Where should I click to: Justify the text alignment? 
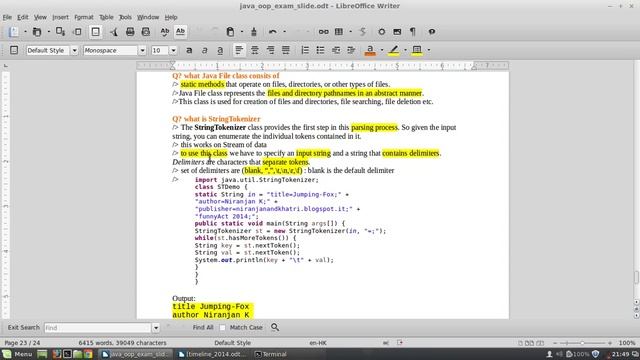pos(286,50)
